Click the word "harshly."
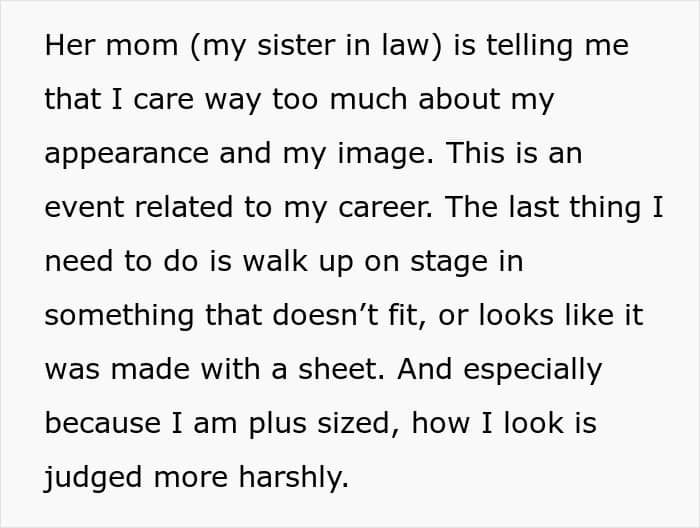This screenshot has width=700, height=528. [x=294, y=478]
